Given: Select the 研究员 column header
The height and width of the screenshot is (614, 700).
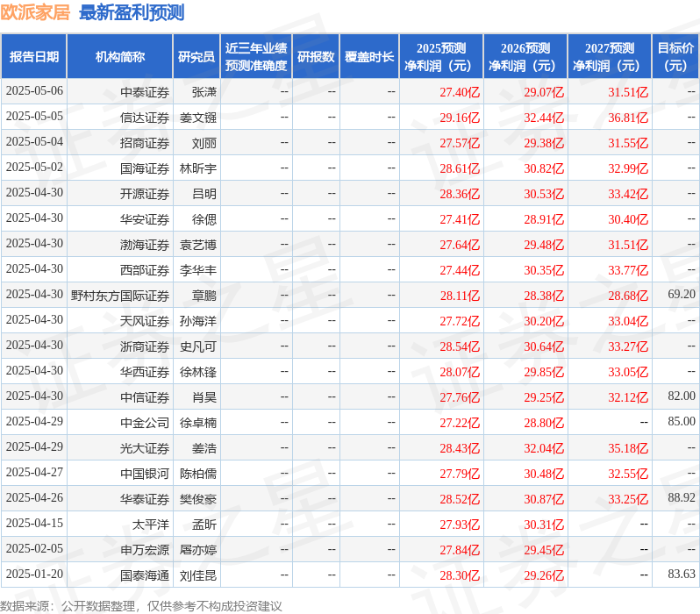Looking at the screenshot, I should [x=196, y=57].
